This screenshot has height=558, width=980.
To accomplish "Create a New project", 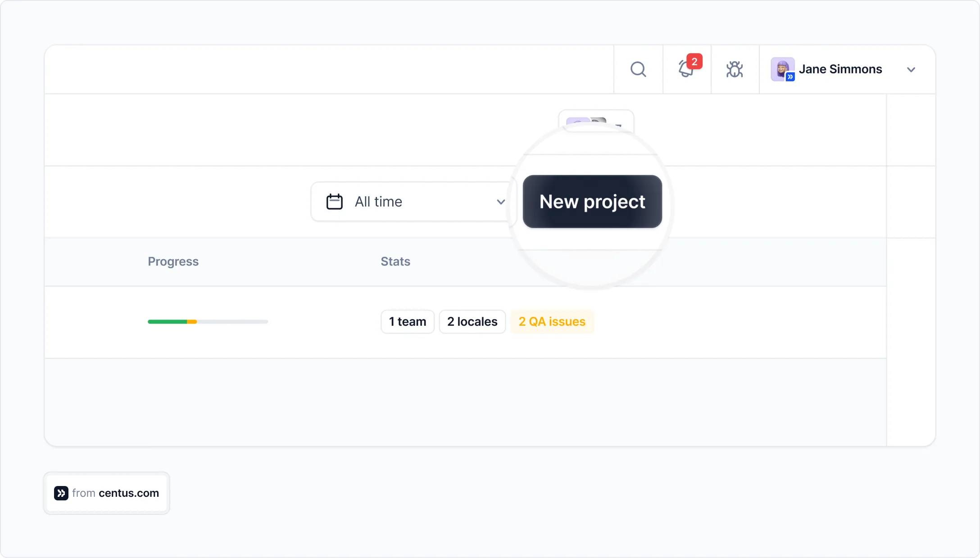I will point(592,202).
